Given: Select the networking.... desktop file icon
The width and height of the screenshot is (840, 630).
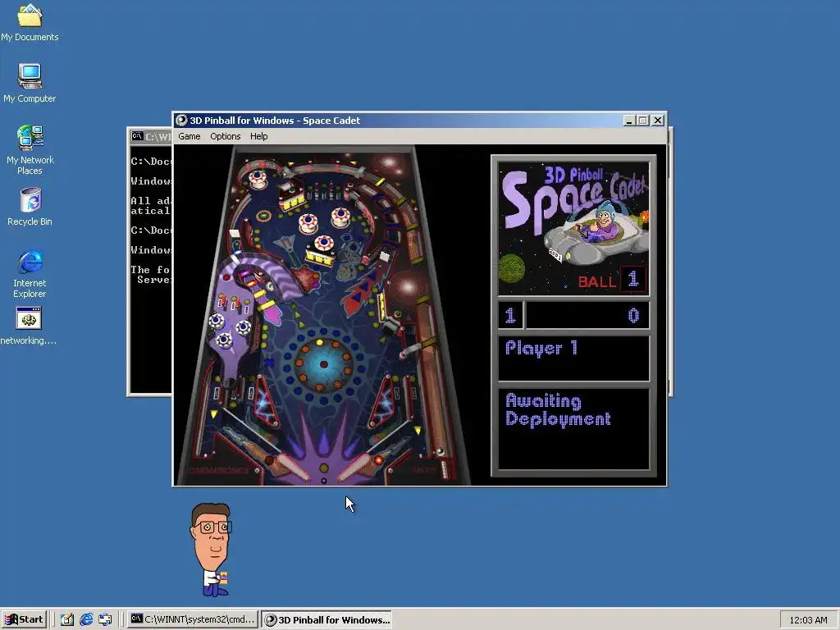Looking at the screenshot, I should pos(29,326).
